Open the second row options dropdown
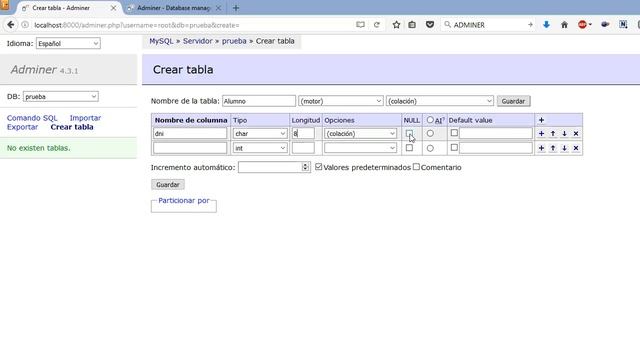Image resolution: width=640 pixels, height=360 pixels. coord(360,148)
